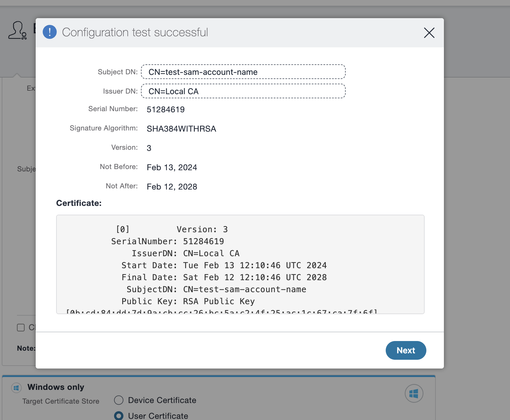Viewport: 510px width, 420px height.
Task: Select the User Certificate option
Action: click(119, 416)
